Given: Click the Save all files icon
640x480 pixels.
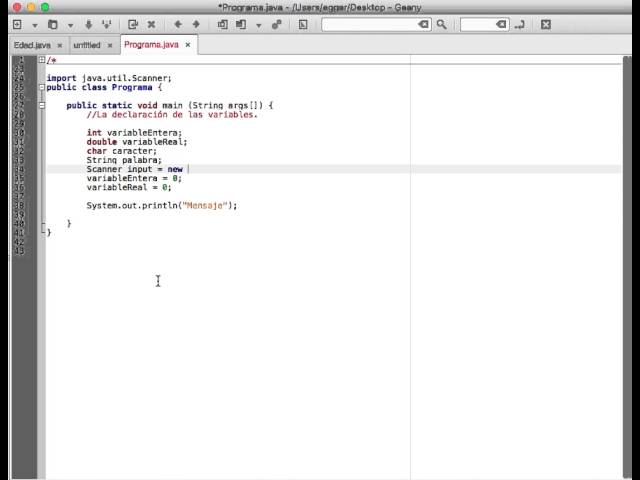Looking at the screenshot, I should (106, 24).
